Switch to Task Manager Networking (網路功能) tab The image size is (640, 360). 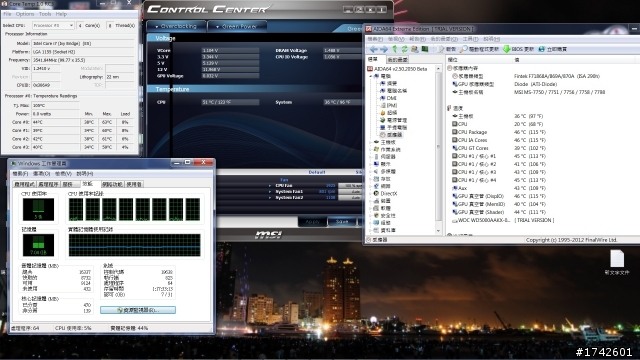click(x=112, y=184)
